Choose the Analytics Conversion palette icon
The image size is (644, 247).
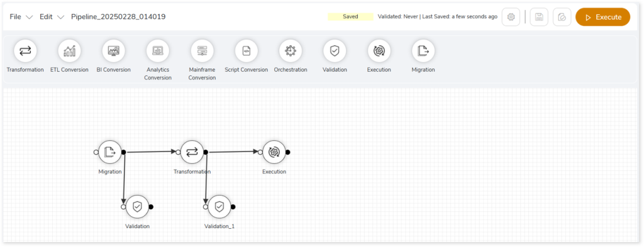[158, 51]
